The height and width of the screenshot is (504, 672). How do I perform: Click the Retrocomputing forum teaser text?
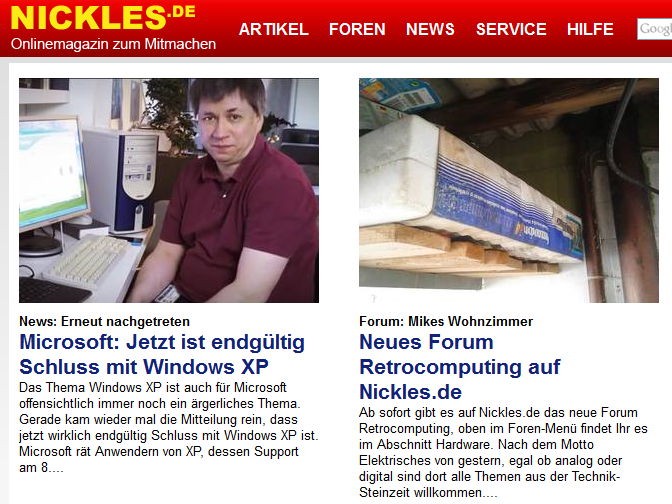[x=503, y=452]
